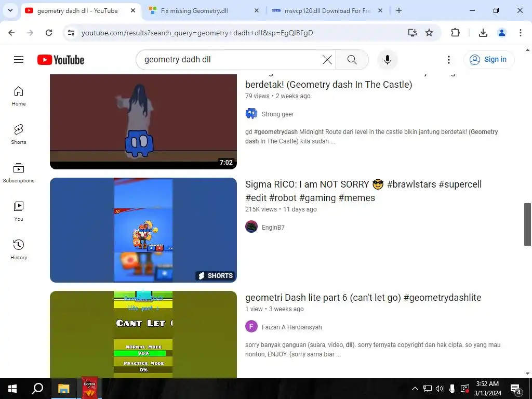Click the YouTube logo
Viewport: 532px width, 399px height.
[61, 60]
